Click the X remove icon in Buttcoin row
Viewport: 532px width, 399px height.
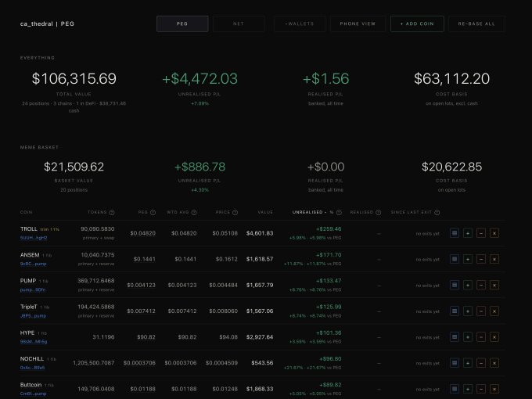pyautogui.click(x=494, y=389)
